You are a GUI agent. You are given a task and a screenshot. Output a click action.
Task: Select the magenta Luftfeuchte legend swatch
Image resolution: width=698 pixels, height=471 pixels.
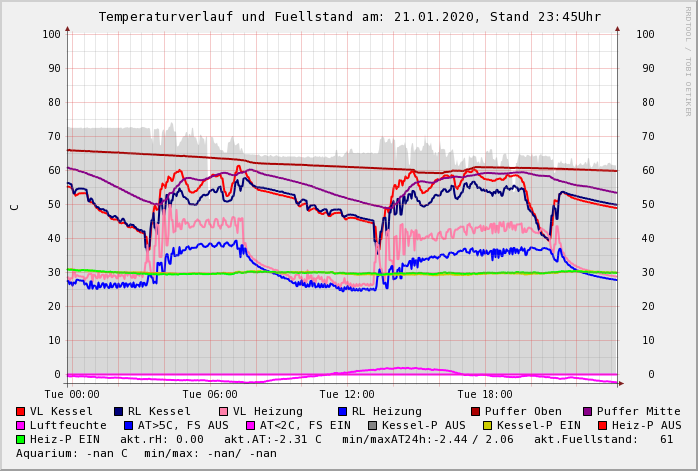[x=21, y=425]
